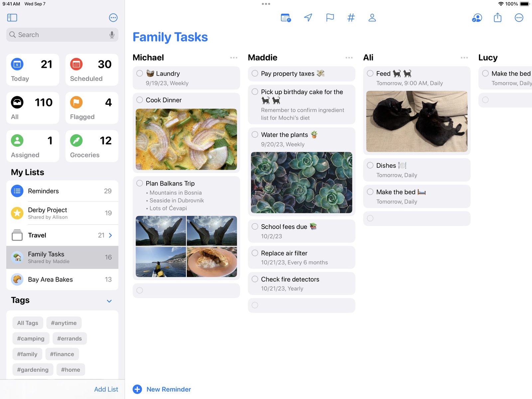Collapse the Tags section chevron

(x=109, y=301)
